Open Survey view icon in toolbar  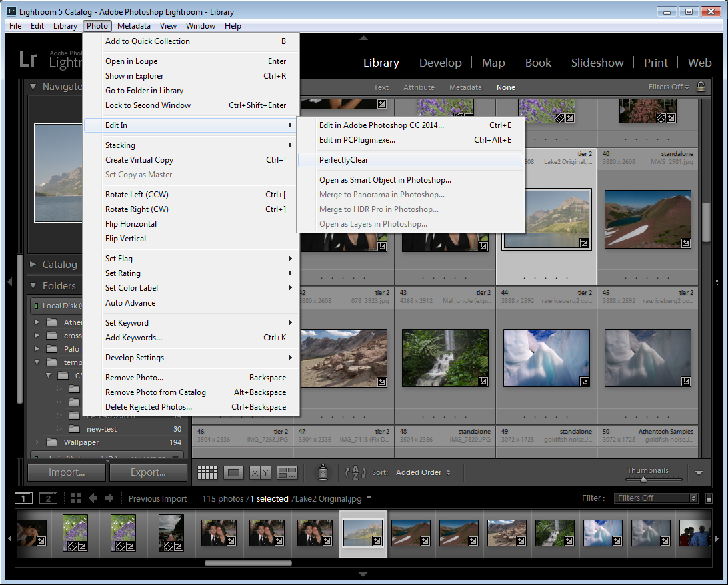[x=287, y=472]
